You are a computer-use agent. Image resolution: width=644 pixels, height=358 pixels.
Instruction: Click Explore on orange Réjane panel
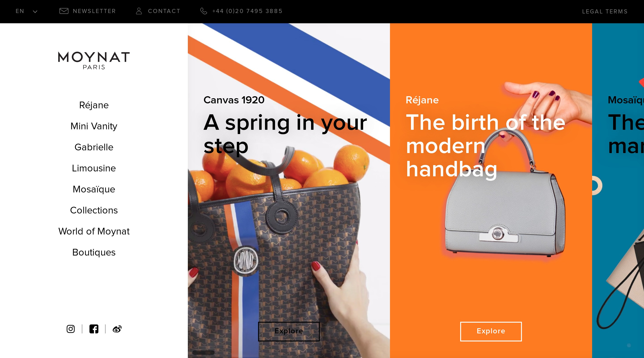tap(491, 331)
